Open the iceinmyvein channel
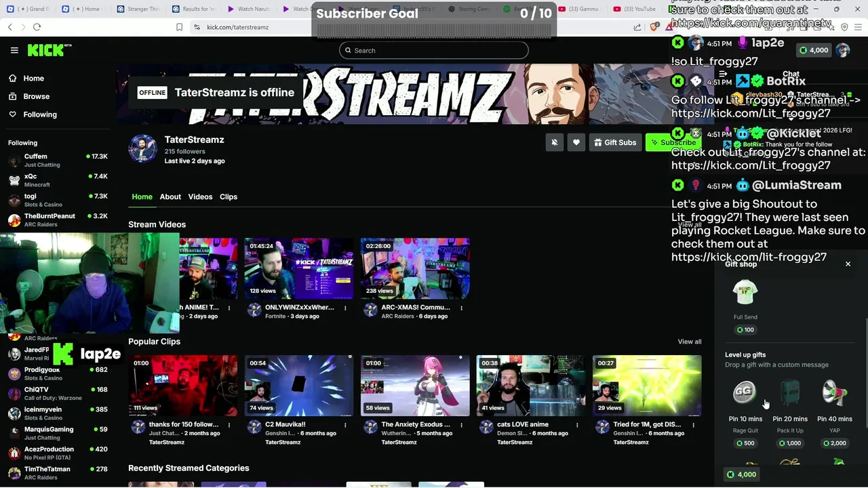 [58, 413]
